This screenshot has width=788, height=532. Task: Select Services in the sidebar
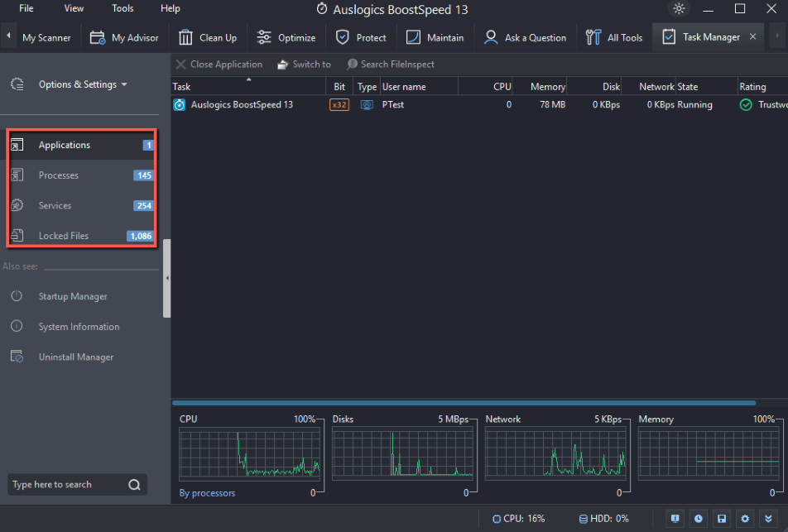click(x=81, y=205)
